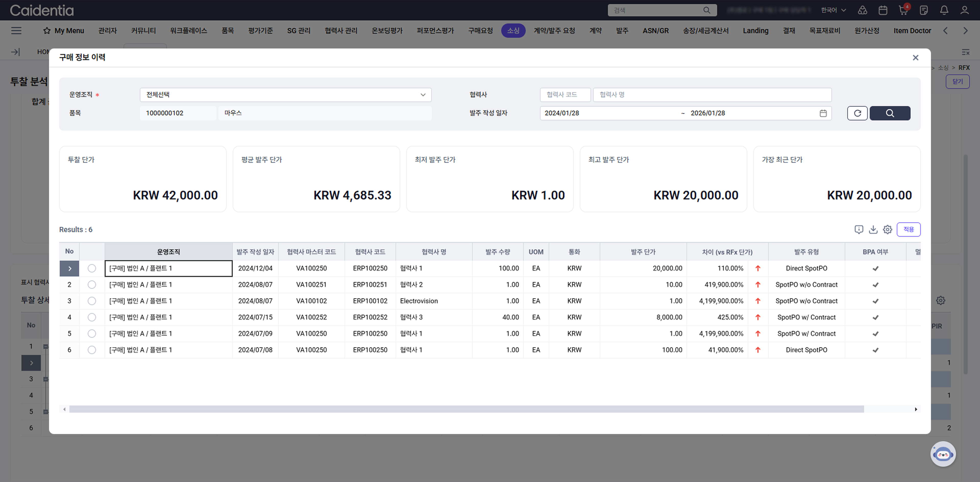This screenshot has height=482, width=980.
Task: Open the 한국어 language dropdown
Action: [x=833, y=10]
